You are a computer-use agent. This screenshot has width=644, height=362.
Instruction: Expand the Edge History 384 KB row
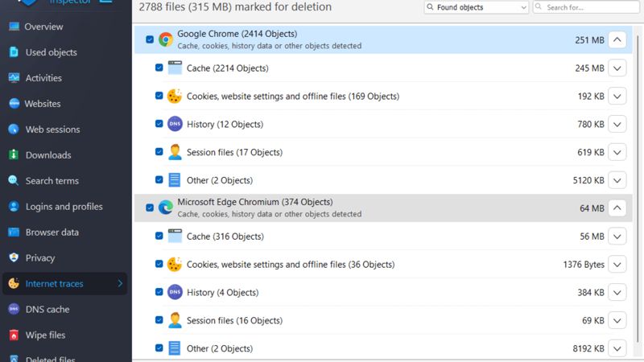(x=617, y=292)
